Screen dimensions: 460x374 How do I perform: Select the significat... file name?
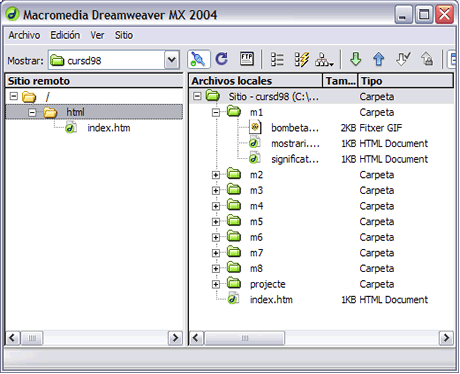[x=295, y=159]
